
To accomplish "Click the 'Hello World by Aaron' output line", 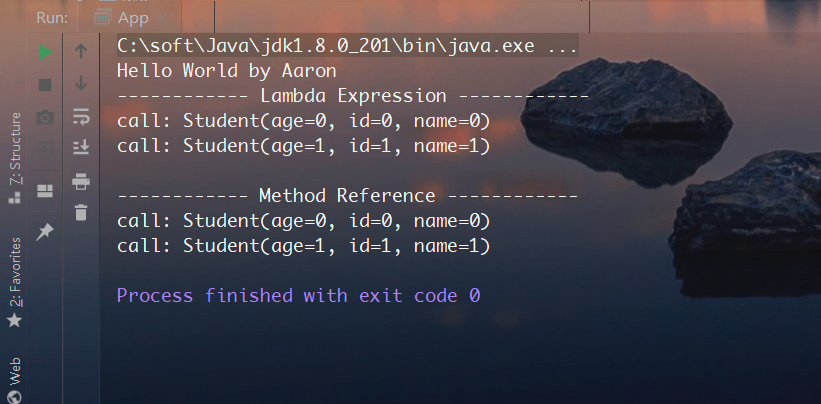I will click(226, 71).
